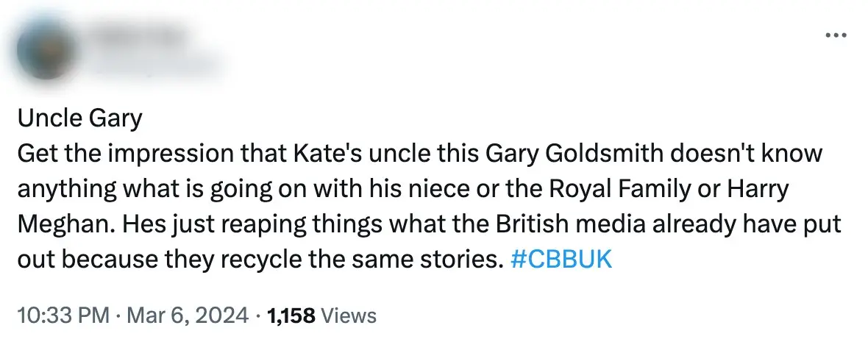Click the blurred display name of the author
This screenshot has width=868, height=353.
139,35
